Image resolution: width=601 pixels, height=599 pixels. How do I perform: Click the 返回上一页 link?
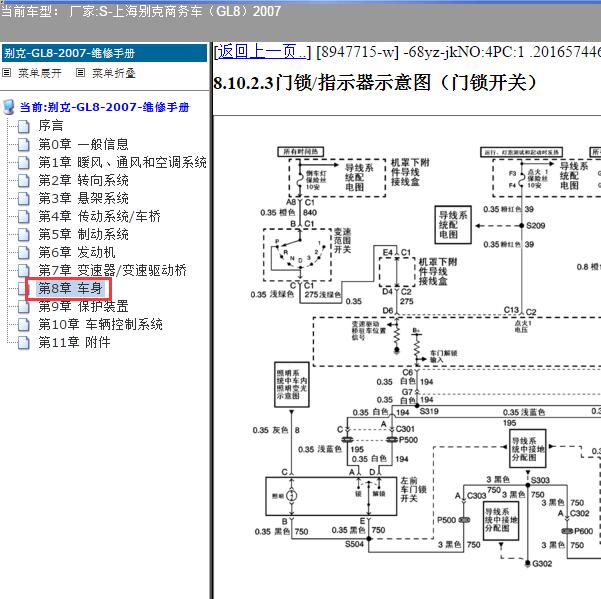[x=263, y=51]
